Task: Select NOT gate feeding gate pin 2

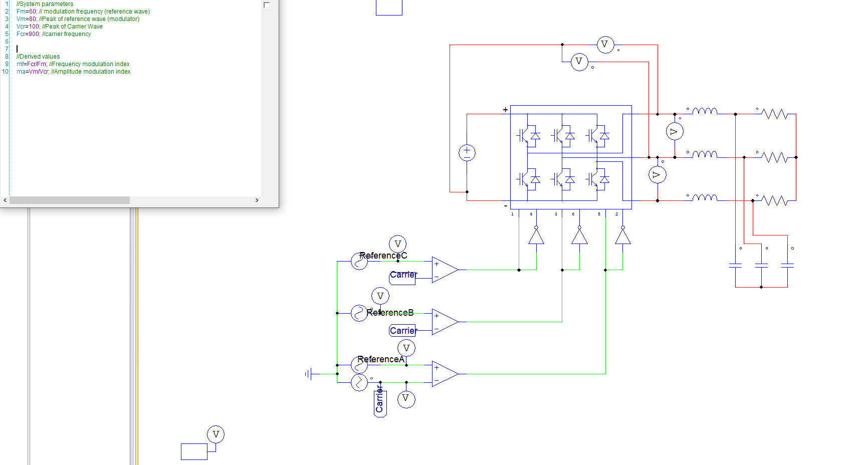Action: point(623,235)
